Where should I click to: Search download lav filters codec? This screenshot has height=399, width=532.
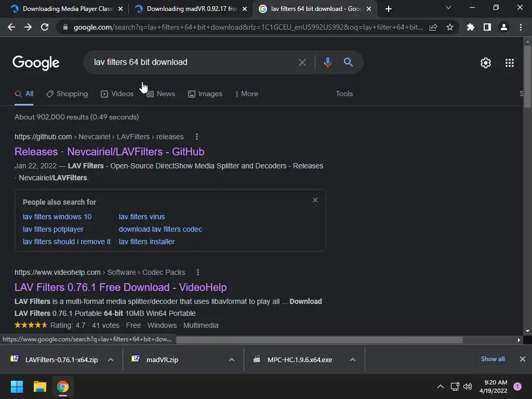[161, 229]
